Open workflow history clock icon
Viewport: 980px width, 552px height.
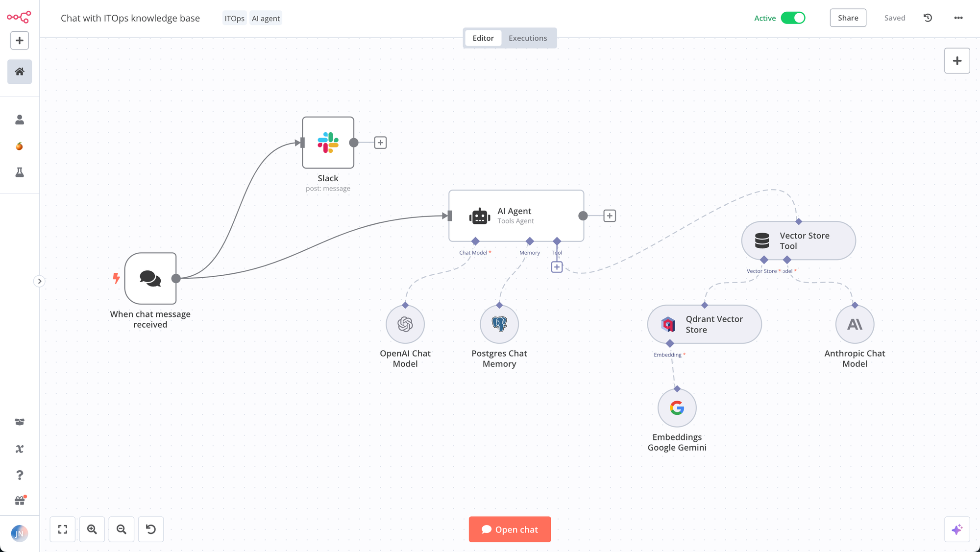pos(928,18)
